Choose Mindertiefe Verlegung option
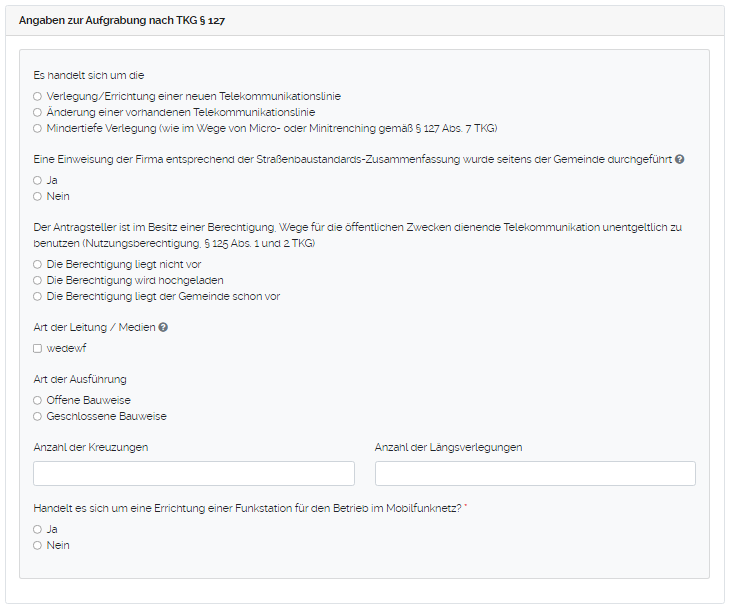Image resolution: width=730 pixels, height=609 pixels. pyautogui.click(x=37, y=128)
